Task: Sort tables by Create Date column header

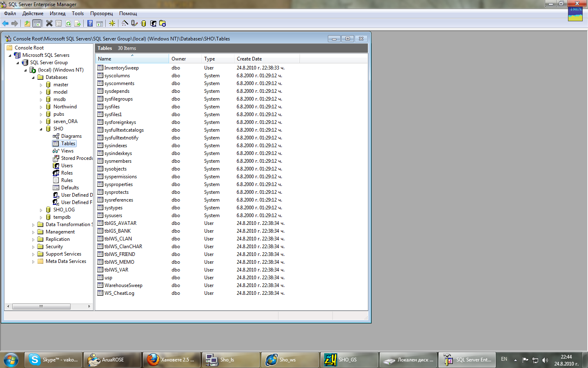Action: tap(249, 59)
